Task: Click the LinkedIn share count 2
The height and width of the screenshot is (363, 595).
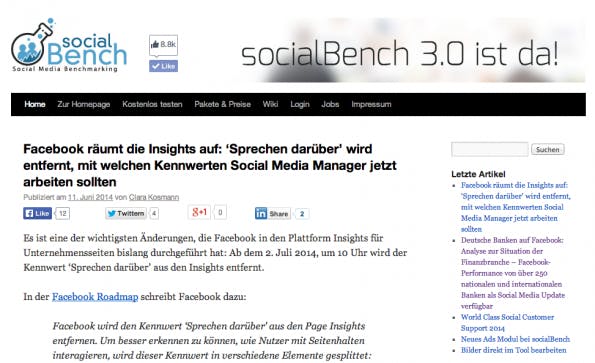Action: [x=302, y=214]
